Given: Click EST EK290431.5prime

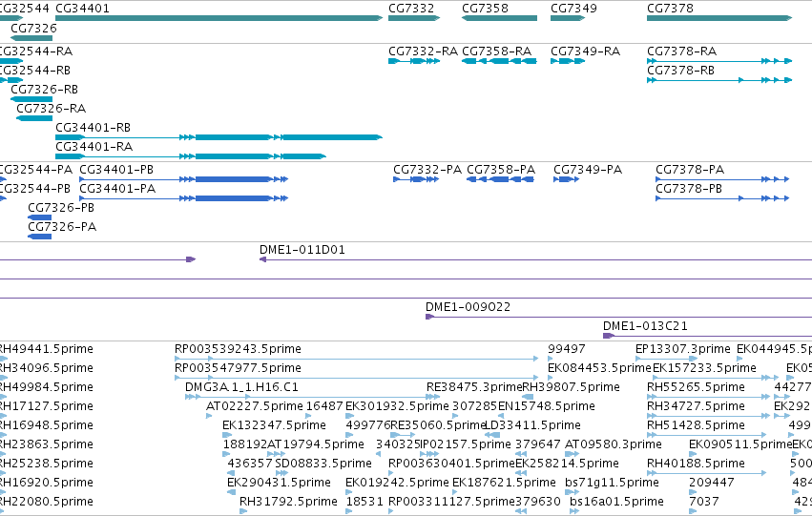Looking at the screenshot, I should 279,483.
